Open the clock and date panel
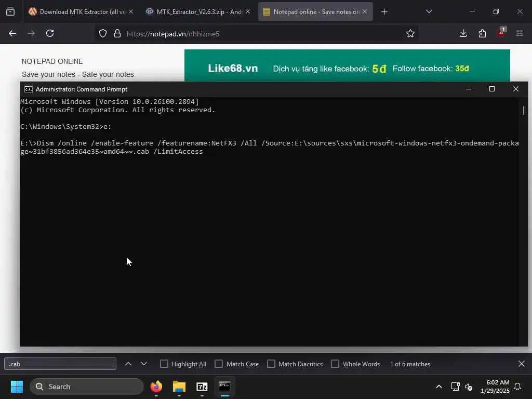This screenshot has height=399, width=532. (x=495, y=387)
